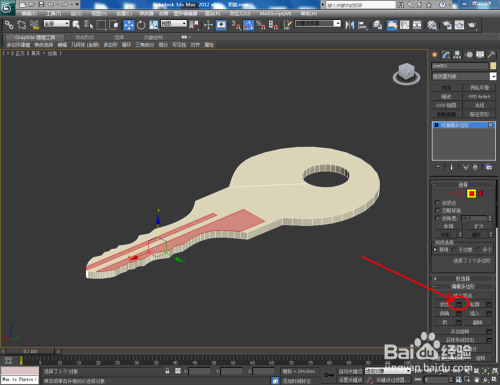The height and width of the screenshot is (385, 500).
Task: Click the Unlink Selection tool
Action: click(x=22, y=25)
